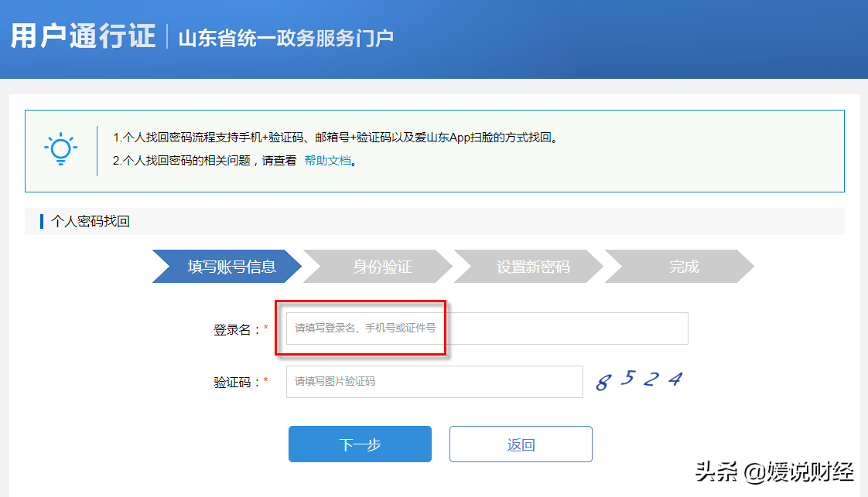
Task: Refresh the 8524 captcha image
Action: click(x=639, y=380)
